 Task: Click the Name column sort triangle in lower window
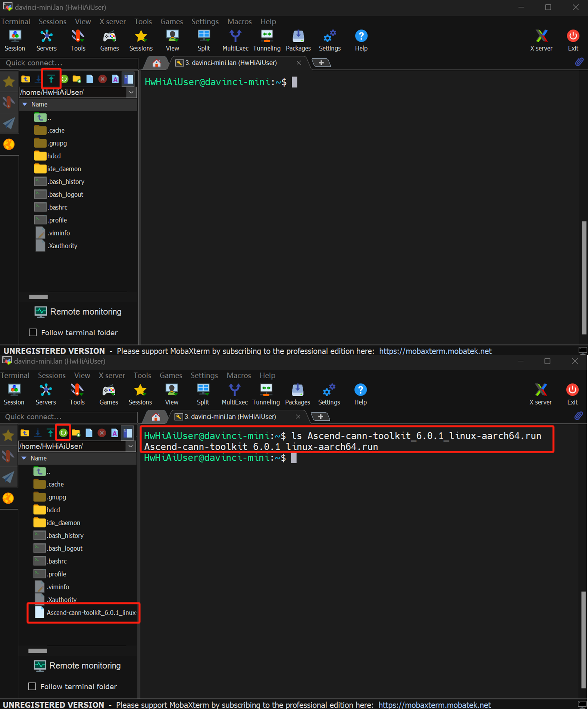coord(24,458)
